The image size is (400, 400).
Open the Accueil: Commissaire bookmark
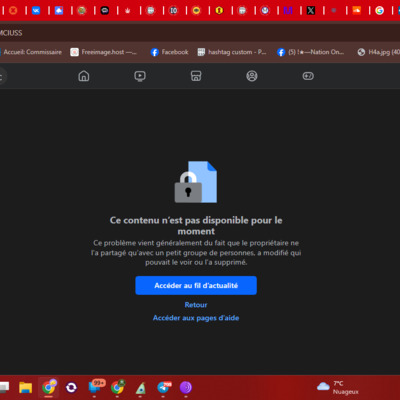pos(31,52)
